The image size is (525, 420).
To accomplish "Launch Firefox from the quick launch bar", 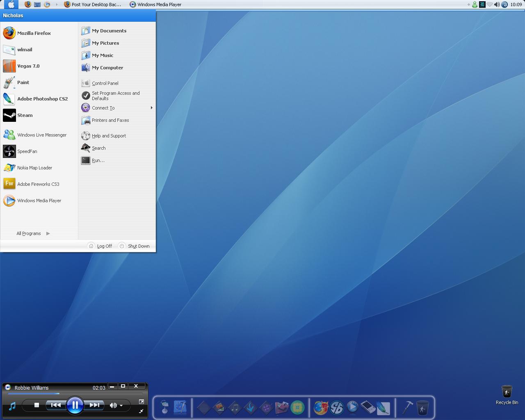I will point(28,5).
